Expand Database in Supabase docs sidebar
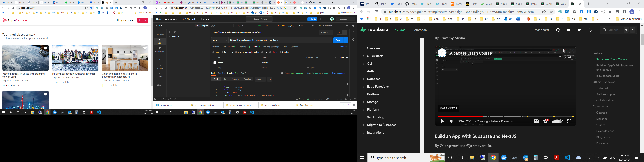Image resolution: width=644 pixels, height=162 pixels. (373, 79)
